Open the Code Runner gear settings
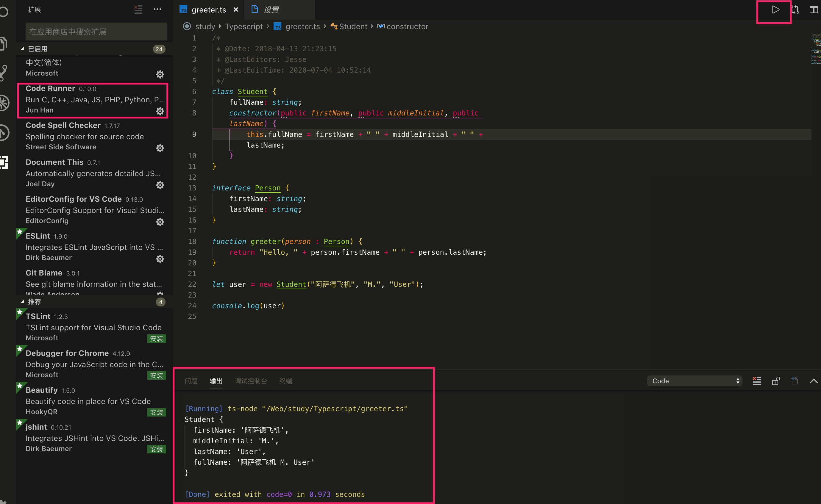The image size is (821, 504). pyautogui.click(x=160, y=111)
